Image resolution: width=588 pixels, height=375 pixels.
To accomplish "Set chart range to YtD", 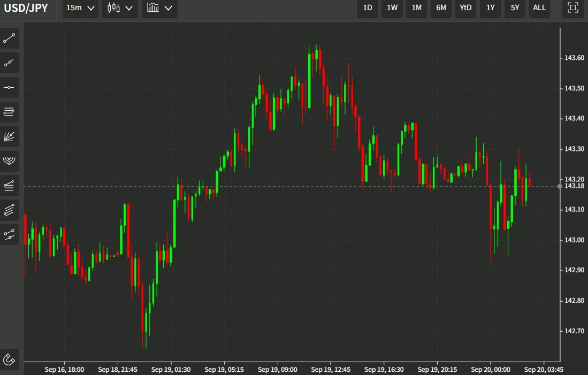I will (466, 8).
